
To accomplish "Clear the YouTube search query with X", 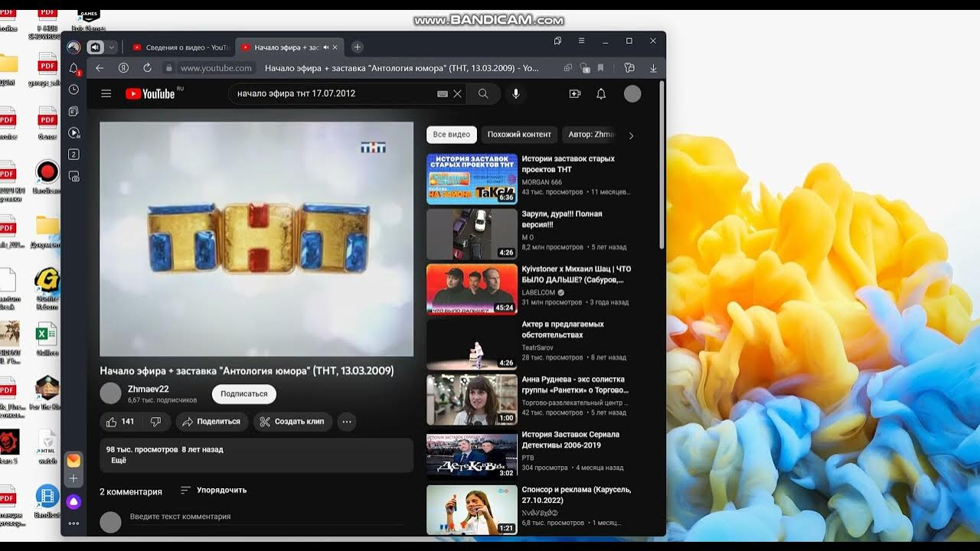I will [x=457, y=93].
